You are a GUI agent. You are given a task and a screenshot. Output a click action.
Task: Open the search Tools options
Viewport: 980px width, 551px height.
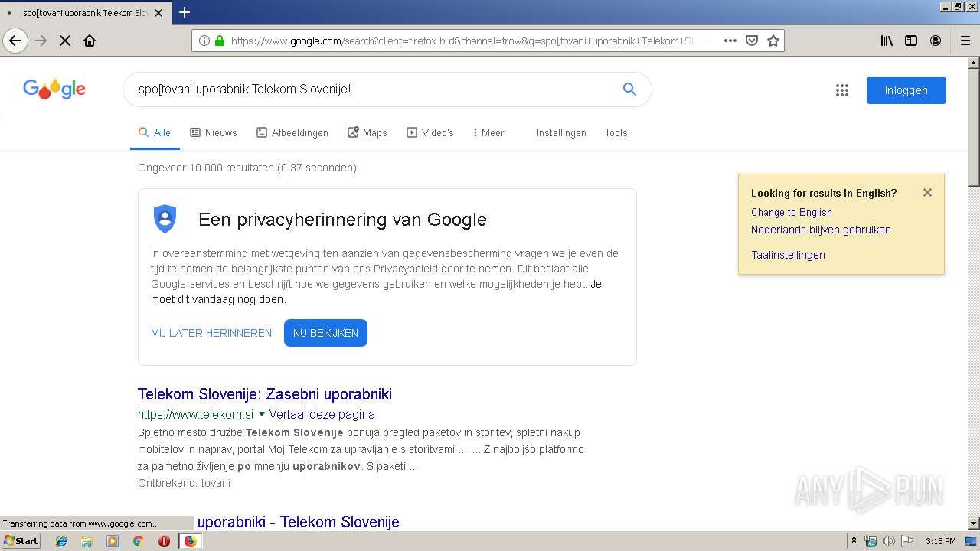616,132
